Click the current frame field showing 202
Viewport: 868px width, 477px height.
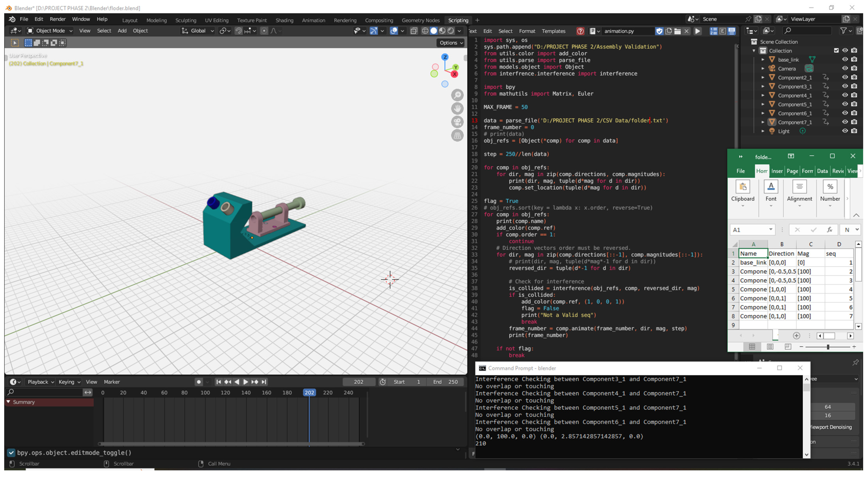pos(358,382)
